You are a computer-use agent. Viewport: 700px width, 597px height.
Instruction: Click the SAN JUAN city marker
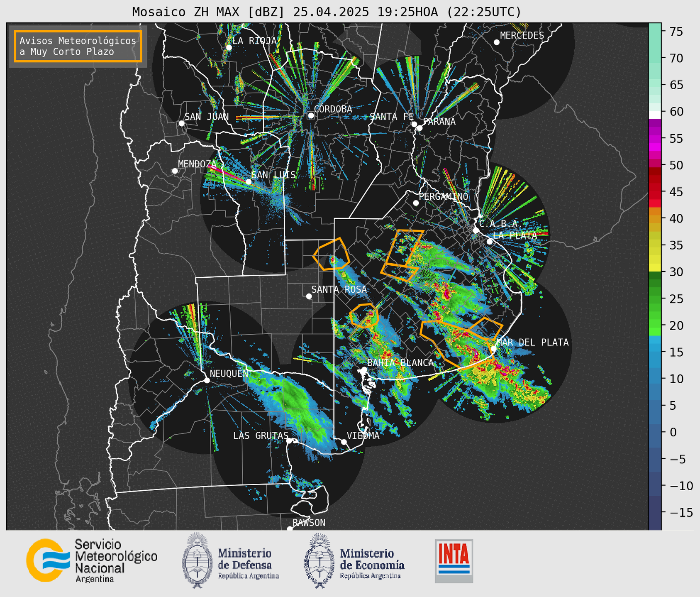tap(181, 123)
